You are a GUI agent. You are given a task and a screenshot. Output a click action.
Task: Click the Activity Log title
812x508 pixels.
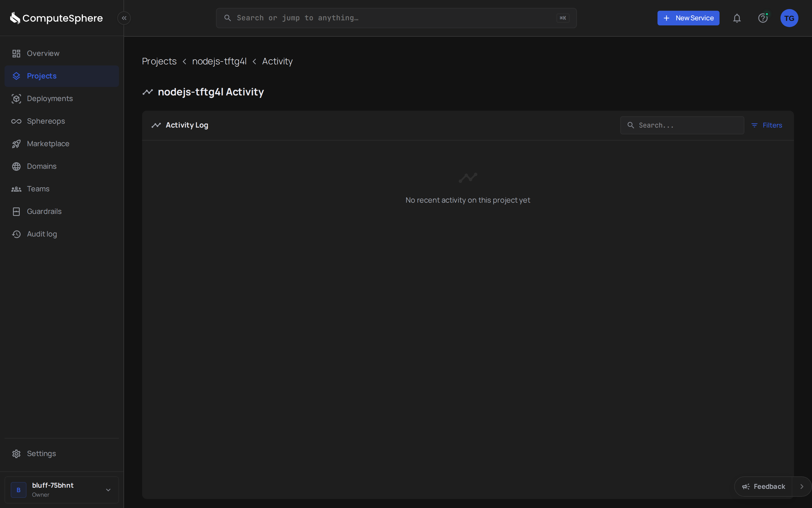[187, 125]
